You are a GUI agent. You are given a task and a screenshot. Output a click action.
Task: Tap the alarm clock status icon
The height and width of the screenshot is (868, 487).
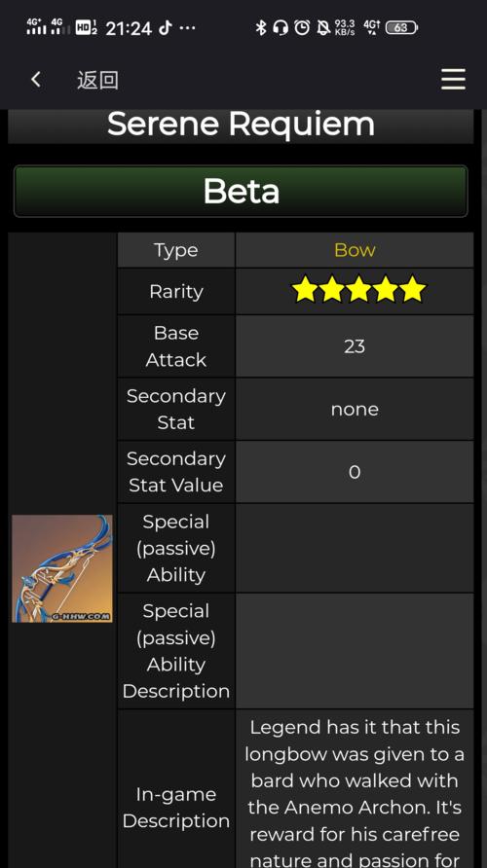pos(302,27)
